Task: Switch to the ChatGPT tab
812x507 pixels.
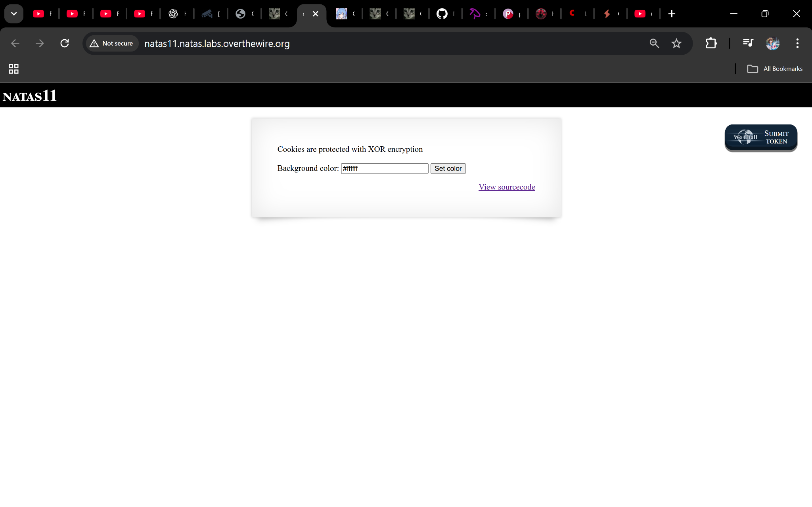Action: pyautogui.click(x=173, y=14)
